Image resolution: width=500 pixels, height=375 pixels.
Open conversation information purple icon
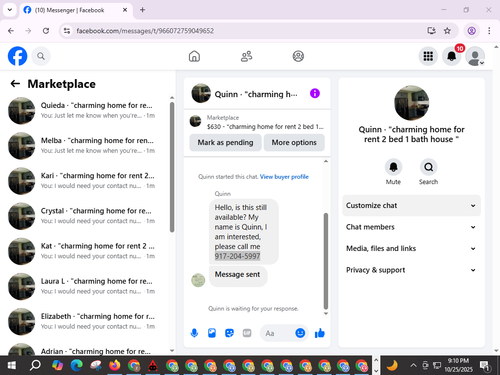pos(315,93)
